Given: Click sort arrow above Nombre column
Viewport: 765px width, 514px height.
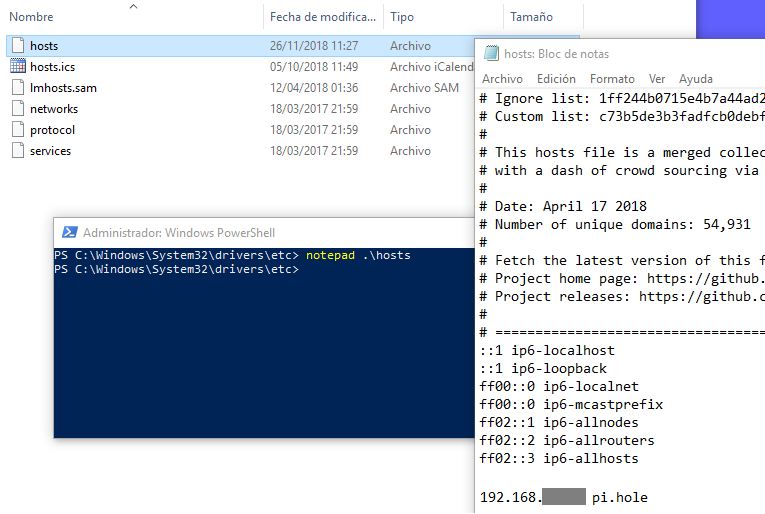Looking at the screenshot, I should (133, 6).
